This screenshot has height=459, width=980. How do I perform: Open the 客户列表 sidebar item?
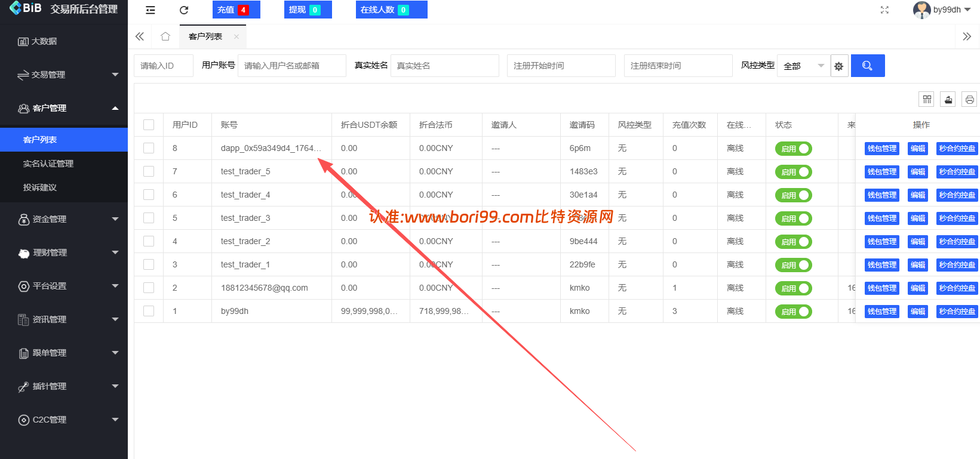pos(64,140)
